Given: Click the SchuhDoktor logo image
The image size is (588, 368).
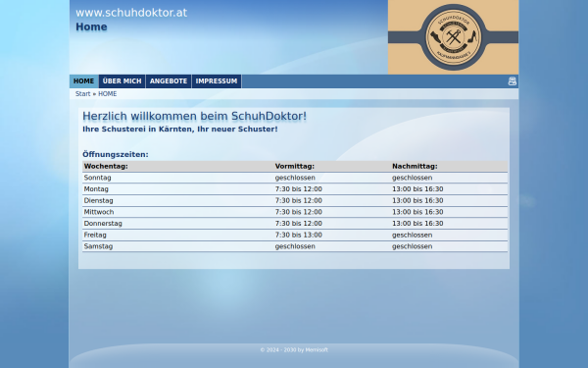Looking at the screenshot, I should point(453,37).
